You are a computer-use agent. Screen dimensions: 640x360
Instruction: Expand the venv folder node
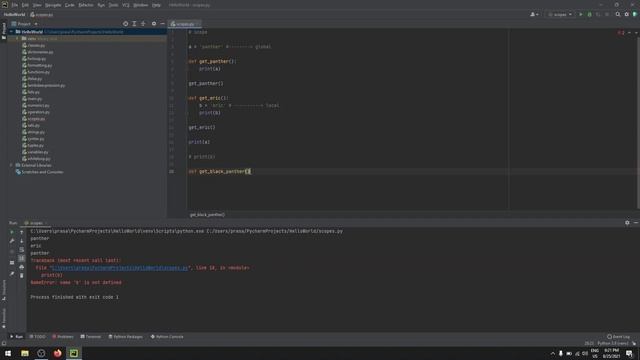coord(18,38)
